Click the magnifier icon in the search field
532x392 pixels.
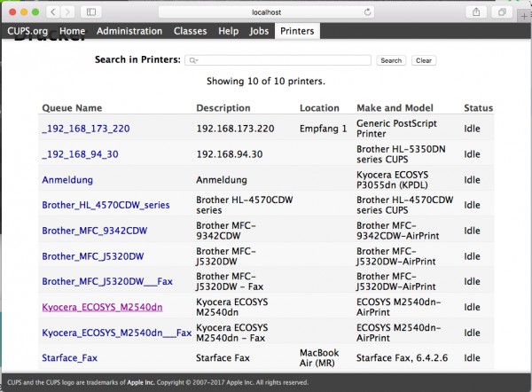click(x=193, y=60)
